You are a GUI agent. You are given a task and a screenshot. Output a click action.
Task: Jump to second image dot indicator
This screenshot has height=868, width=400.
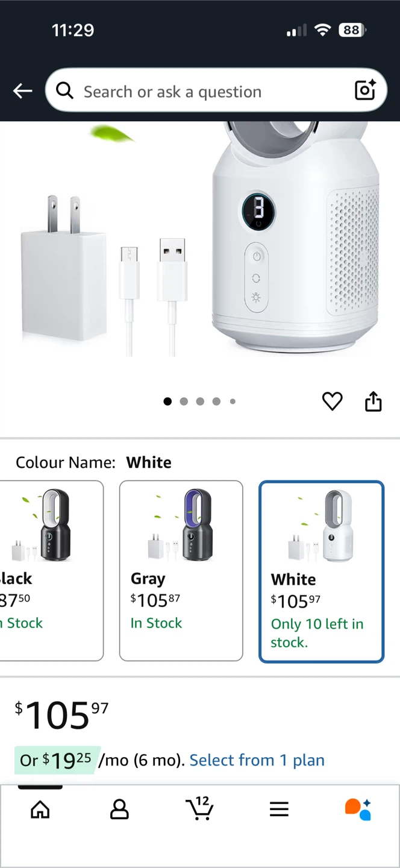(184, 401)
